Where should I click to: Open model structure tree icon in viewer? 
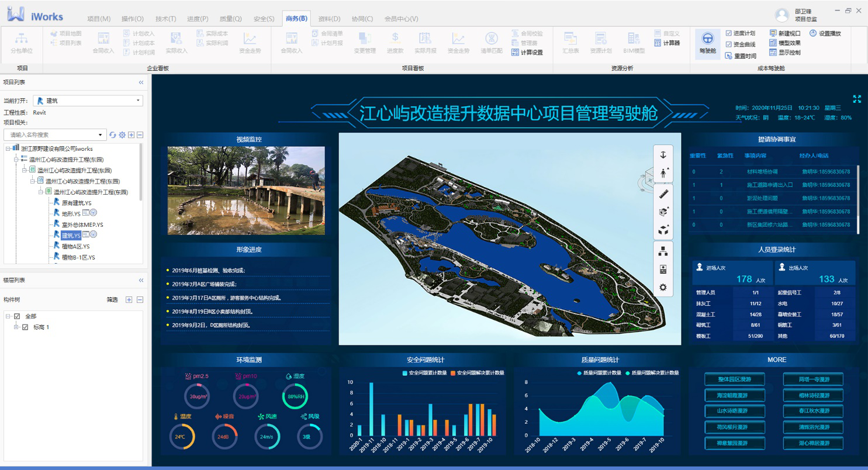pyautogui.click(x=663, y=251)
